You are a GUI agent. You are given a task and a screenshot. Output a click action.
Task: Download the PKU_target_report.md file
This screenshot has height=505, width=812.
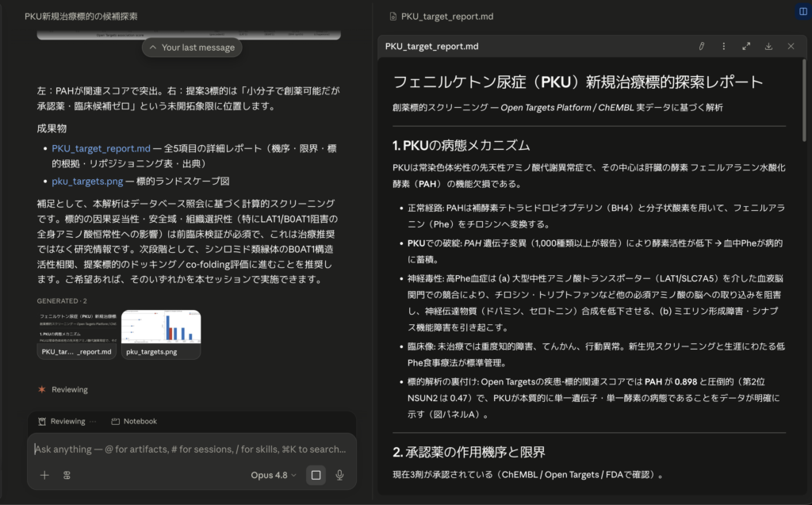768,46
